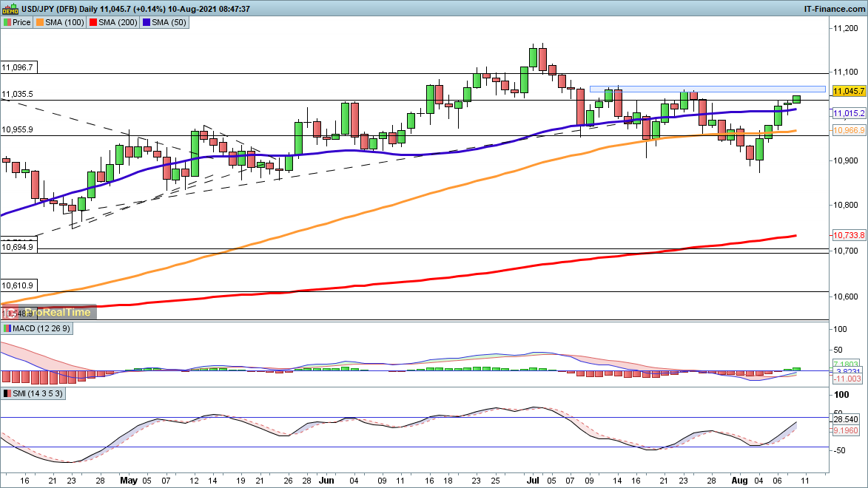The height and width of the screenshot is (488, 868).
Task: Click the Price candlestick legend icon
Action: (x=7, y=23)
